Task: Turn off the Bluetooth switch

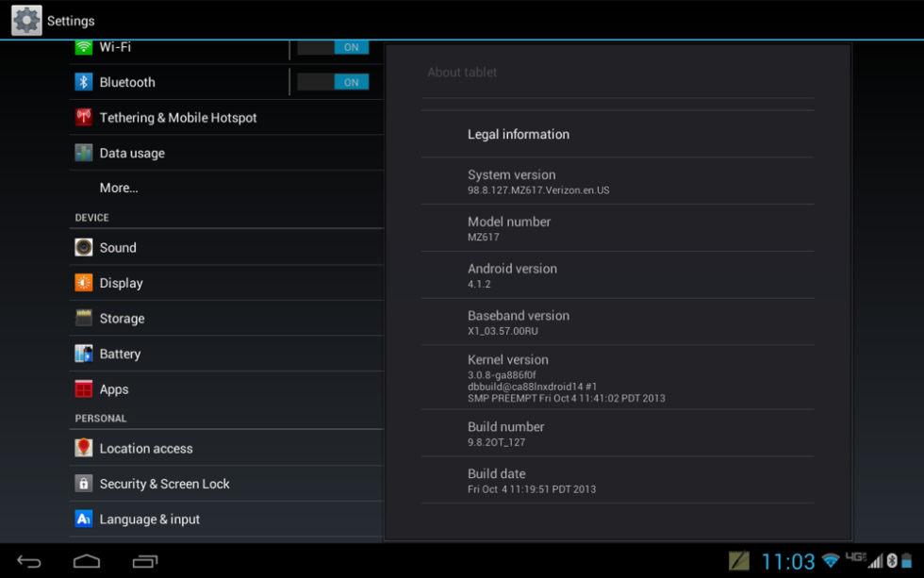Action: point(333,82)
